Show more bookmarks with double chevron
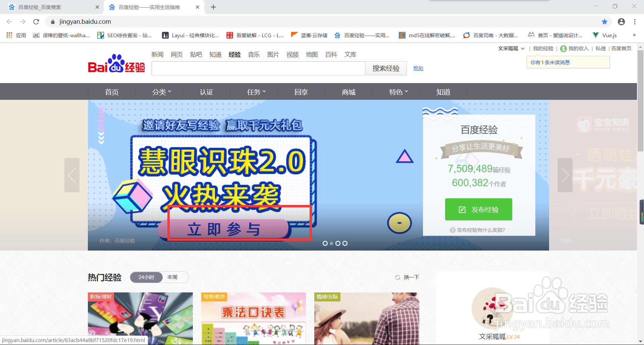Viewport: 644px width, 345px height. 634,35
